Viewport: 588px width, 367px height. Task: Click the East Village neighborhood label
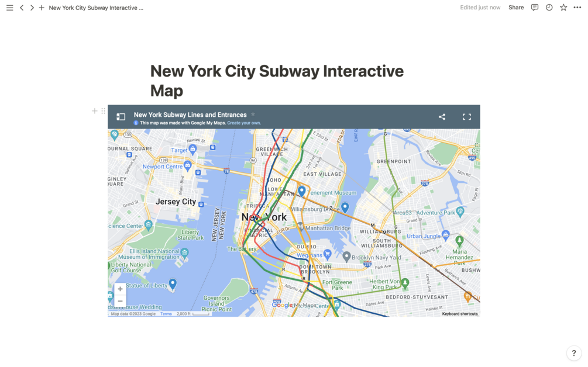(x=322, y=174)
